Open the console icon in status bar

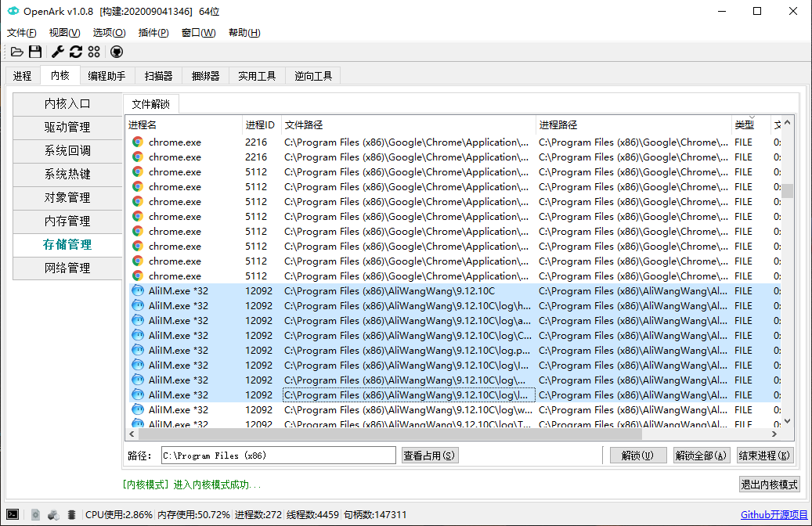(x=13, y=514)
